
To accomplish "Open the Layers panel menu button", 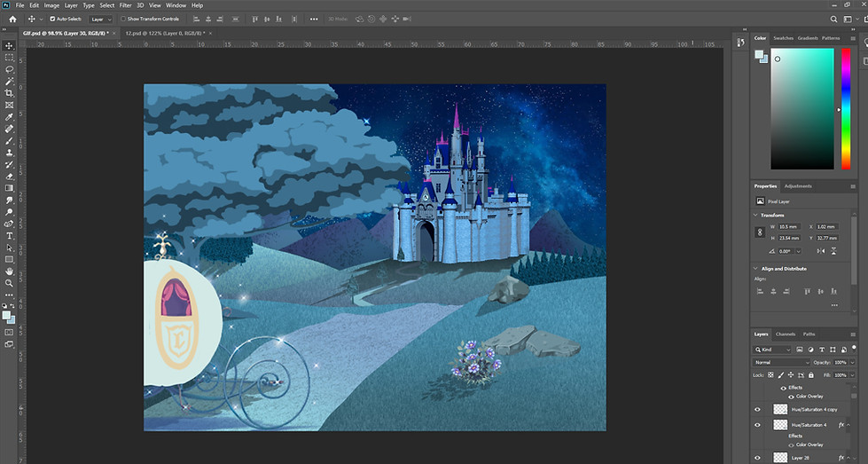I will click(x=853, y=334).
